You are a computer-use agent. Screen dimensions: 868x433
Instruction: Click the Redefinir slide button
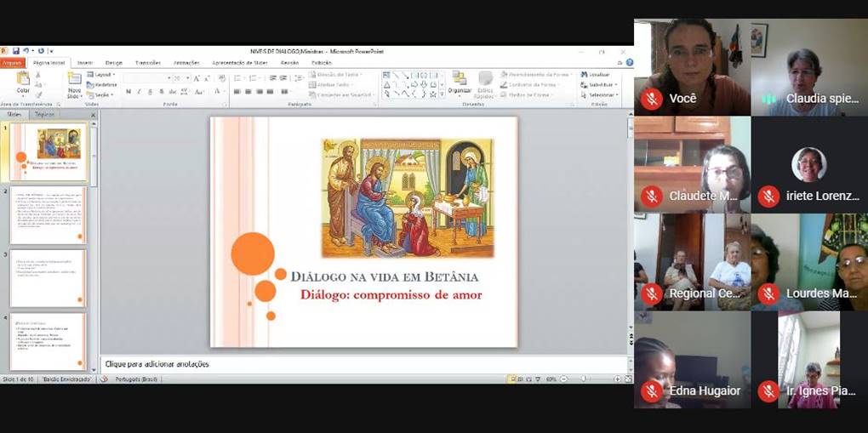pos(101,85)
